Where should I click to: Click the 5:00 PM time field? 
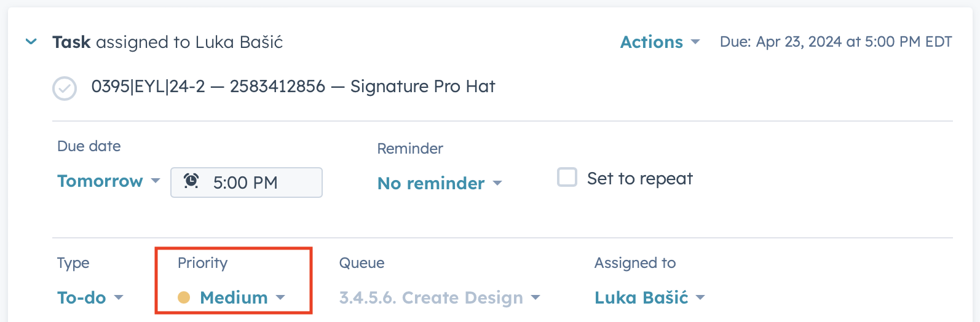point(258,183)
